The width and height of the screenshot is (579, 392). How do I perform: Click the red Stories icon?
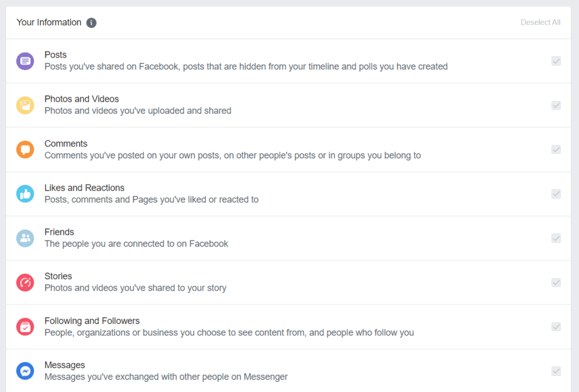(x=25, y=283)
